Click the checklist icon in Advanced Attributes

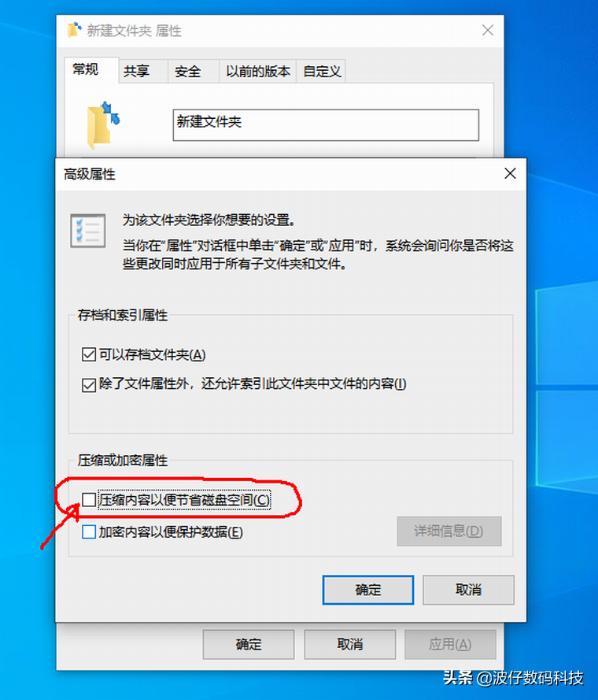pyautogui.click(x=88, y=231)
